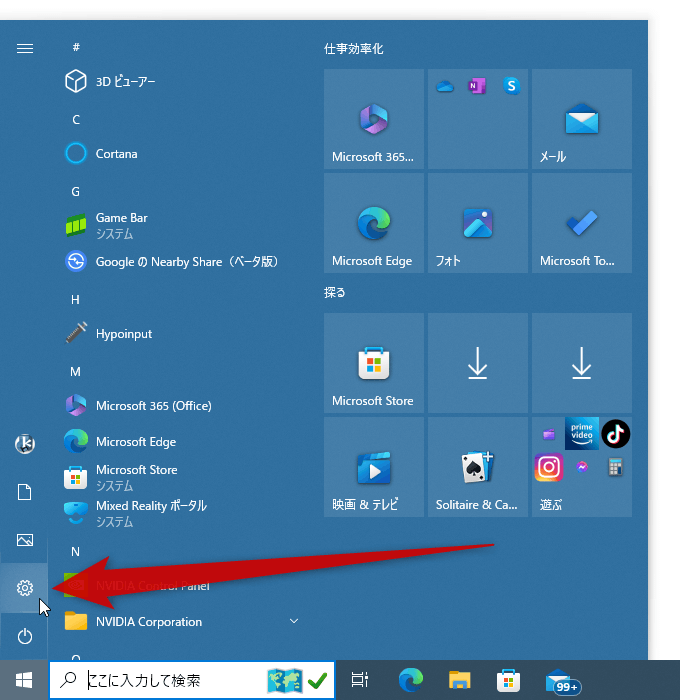Click Messenger icon in 遊ぶ folder
Screen dimensions: 680x700
tap(582, 467)
